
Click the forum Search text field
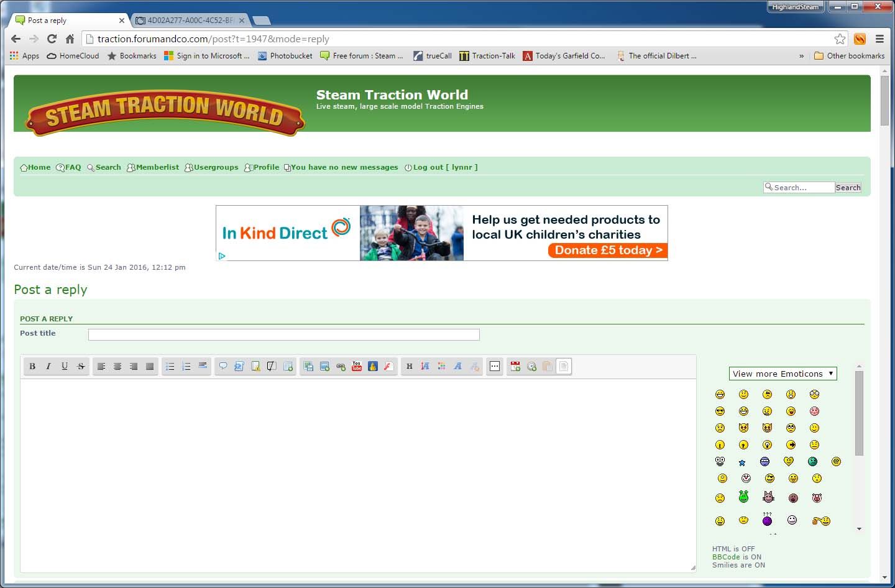(799, 187)
